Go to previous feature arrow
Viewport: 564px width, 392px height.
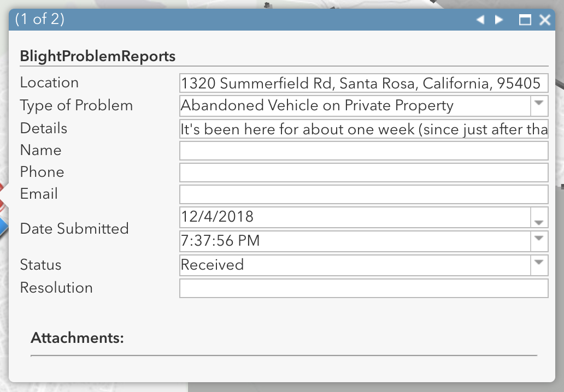(480, 20)
